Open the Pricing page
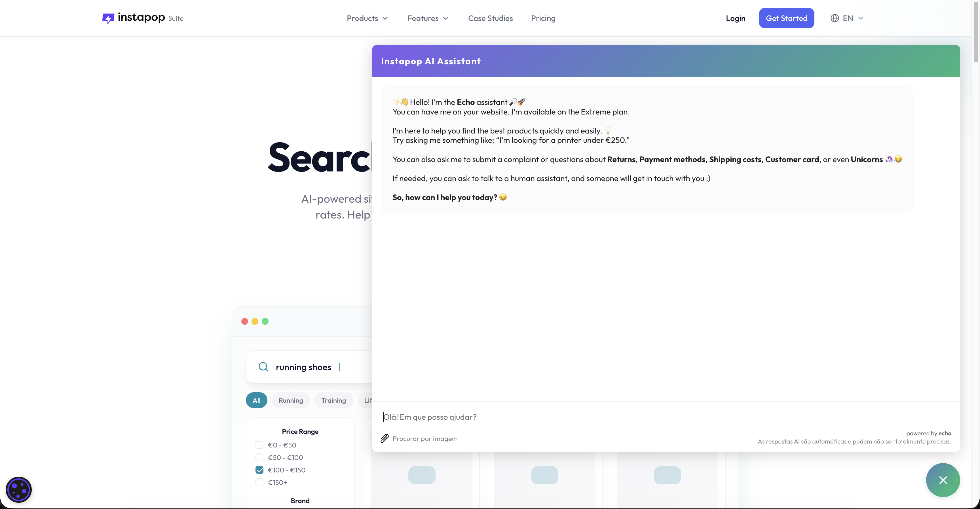Screen dimensions: 980x509 pos(543,18)
